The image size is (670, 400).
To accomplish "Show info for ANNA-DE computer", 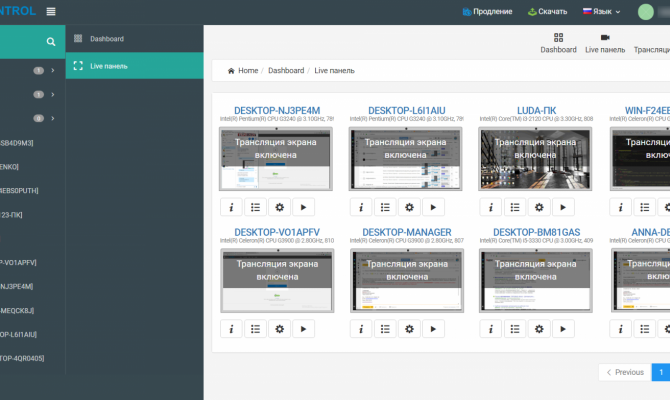I will point(620,329).
